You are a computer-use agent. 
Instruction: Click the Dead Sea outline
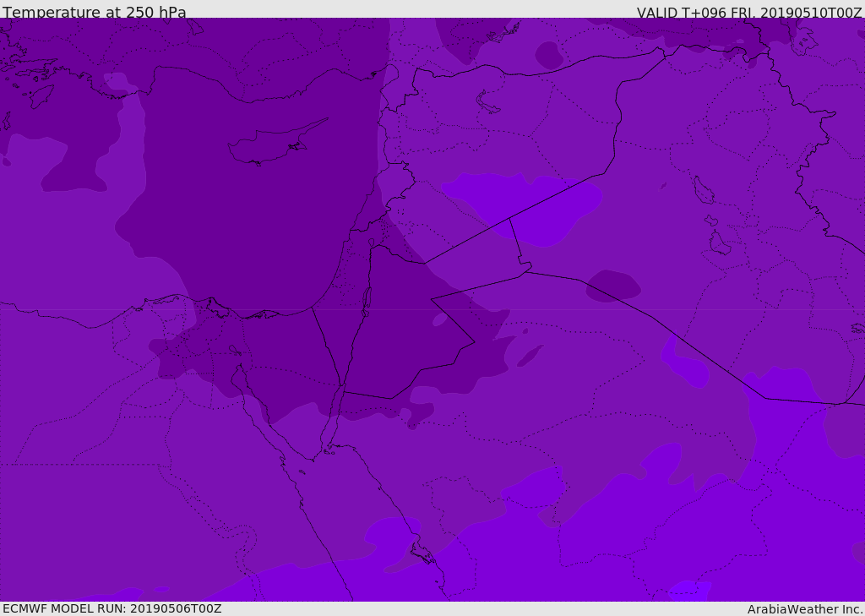pos(366,298)
